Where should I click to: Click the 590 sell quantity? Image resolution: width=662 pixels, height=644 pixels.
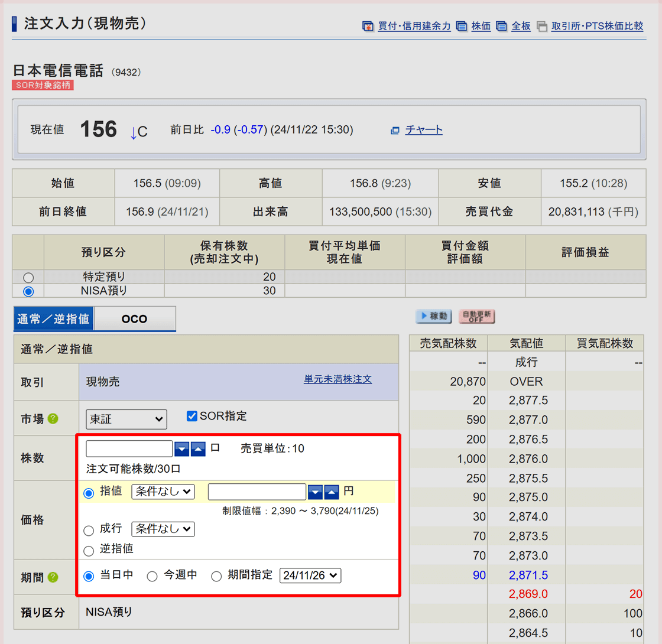point(476,420)
